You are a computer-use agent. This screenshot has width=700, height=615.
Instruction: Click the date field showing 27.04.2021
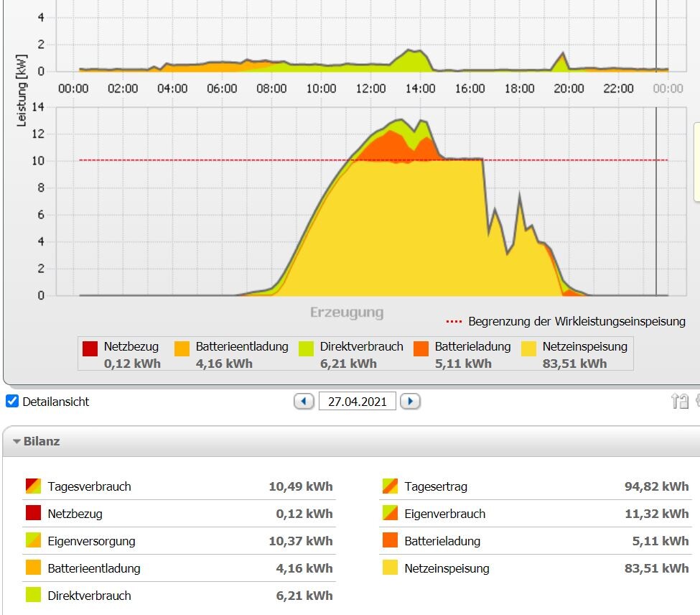coord(357,401)
